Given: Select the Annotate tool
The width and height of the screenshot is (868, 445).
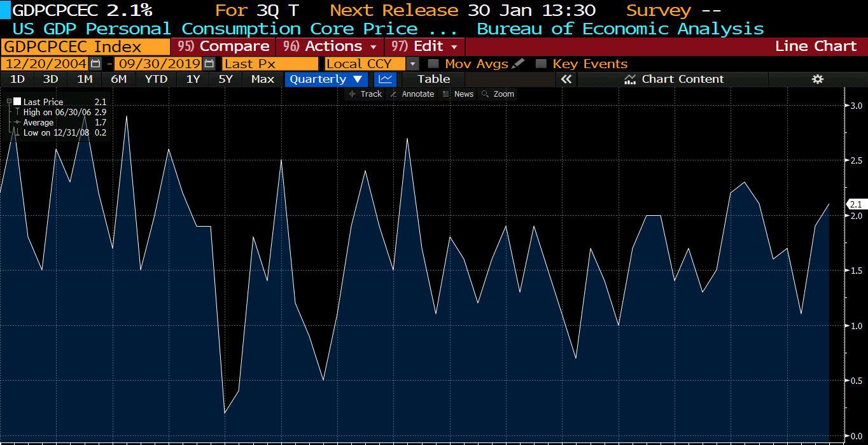Looking at the screenshot, I should pyautogui.click(x=412, y=94).
